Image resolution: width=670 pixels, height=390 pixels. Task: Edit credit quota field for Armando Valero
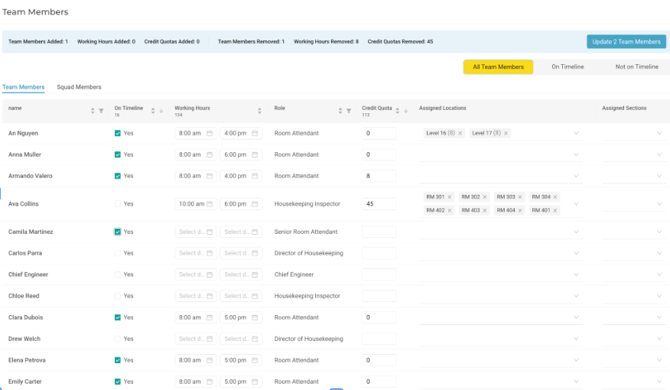pos(379,176)
